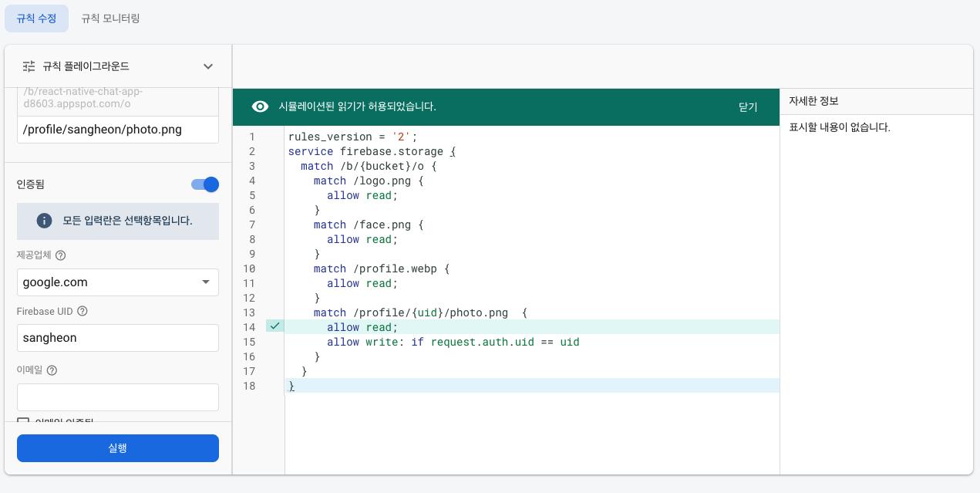Click the Firebase UID field containing sangheon

click(x=118, y=338)
